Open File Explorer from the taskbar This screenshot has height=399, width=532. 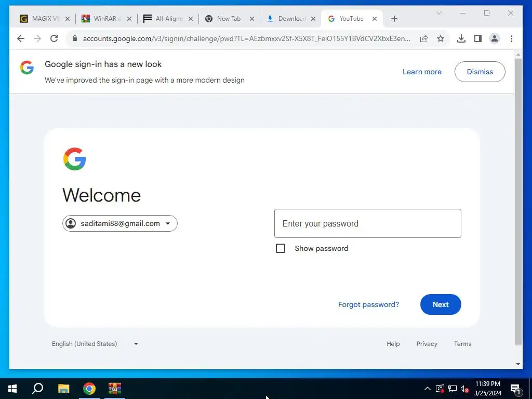(x=63, y=389)
